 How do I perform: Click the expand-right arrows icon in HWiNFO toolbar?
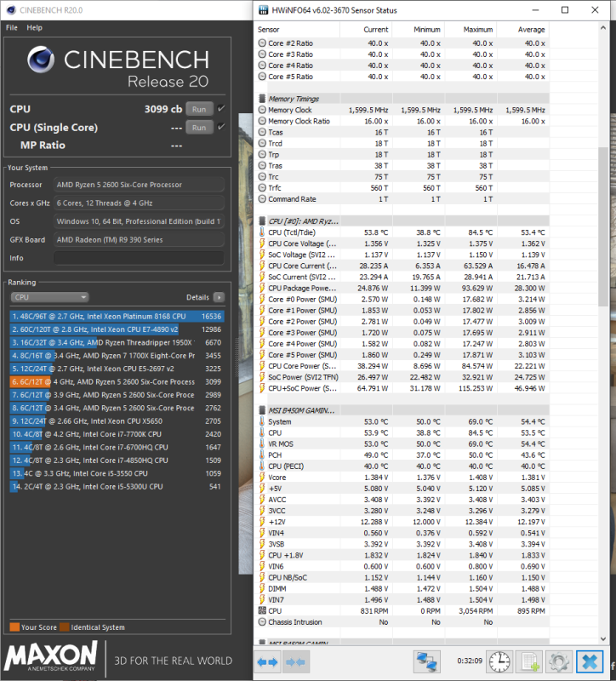267,662
